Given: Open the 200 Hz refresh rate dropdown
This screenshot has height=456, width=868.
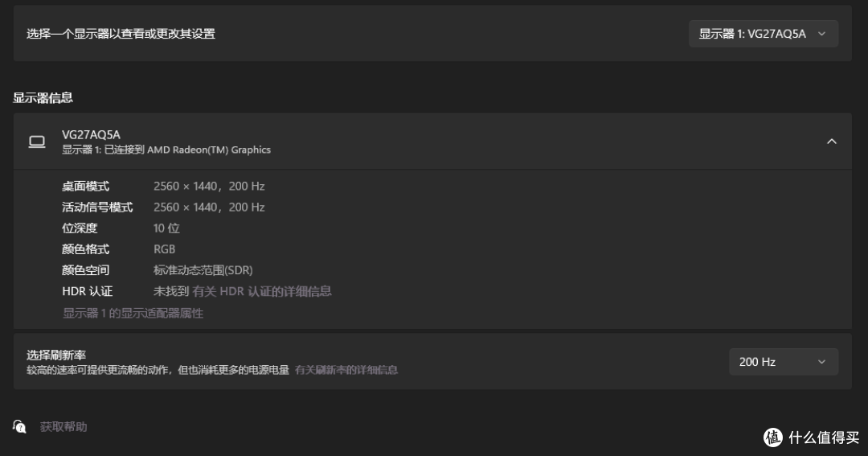Looking at the screenshot, I should 784,362.
